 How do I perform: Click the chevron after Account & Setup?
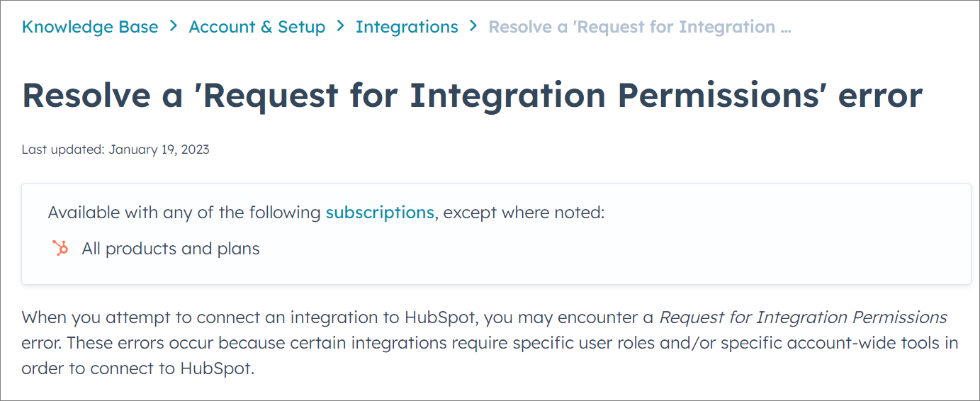pyautogui.click(x=341, y=27)
